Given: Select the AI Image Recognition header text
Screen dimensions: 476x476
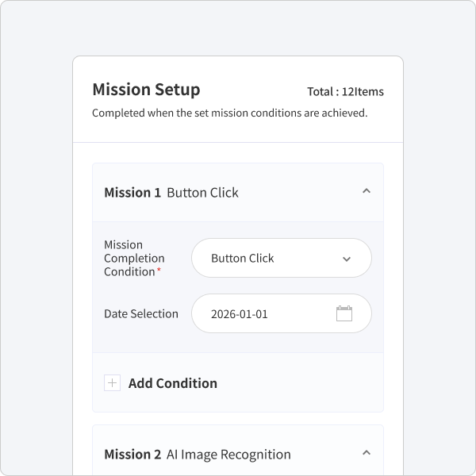Looking at the screenshot, I should (x=228, y=455).
